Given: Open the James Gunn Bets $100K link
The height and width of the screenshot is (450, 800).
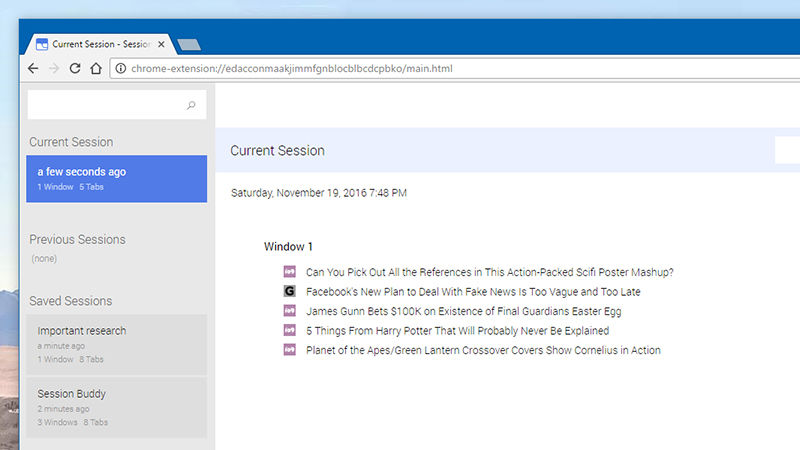Looking at the screenshot, I should (x=463, y=311).
